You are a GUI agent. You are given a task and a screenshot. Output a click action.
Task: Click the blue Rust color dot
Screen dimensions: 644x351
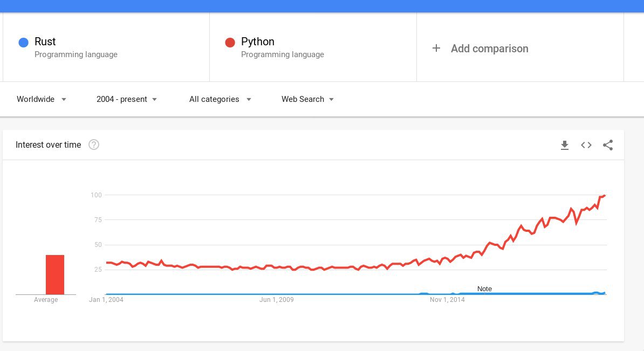[x=23, y=43]
